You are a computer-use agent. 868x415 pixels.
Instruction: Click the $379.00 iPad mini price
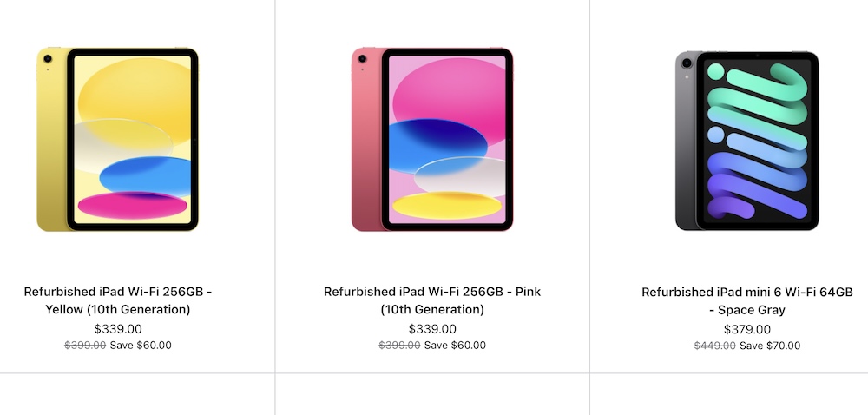pyautogui.click(x=746, y=330)
